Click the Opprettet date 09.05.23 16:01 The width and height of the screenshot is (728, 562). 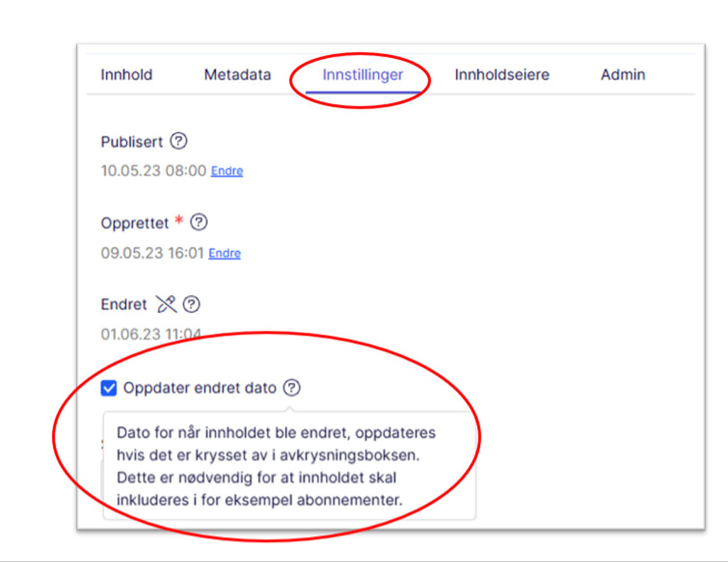coord(152,253)
